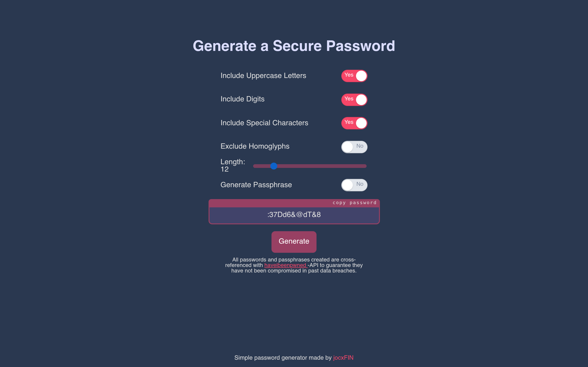Click the Exclude Homoglyphs label
Screen dimensions: 588x367
pyautogui.click(x=255, y=146)
